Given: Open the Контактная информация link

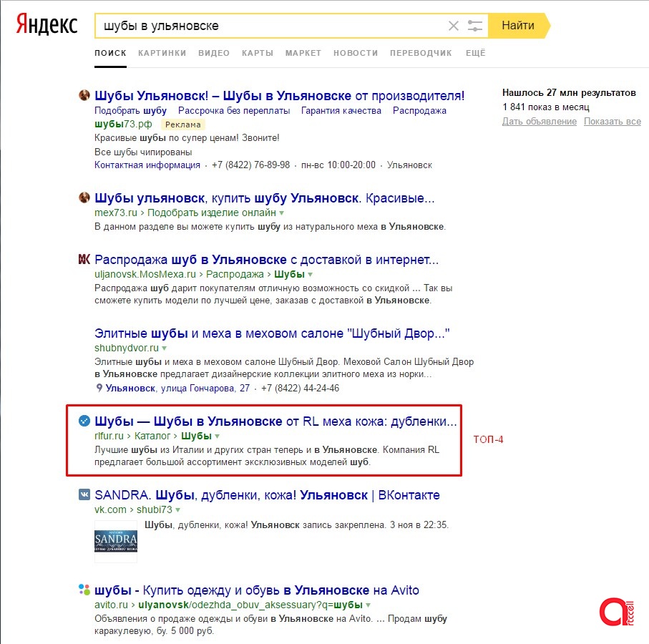Looking at the screenshot, I should click(x=147, y=165).
